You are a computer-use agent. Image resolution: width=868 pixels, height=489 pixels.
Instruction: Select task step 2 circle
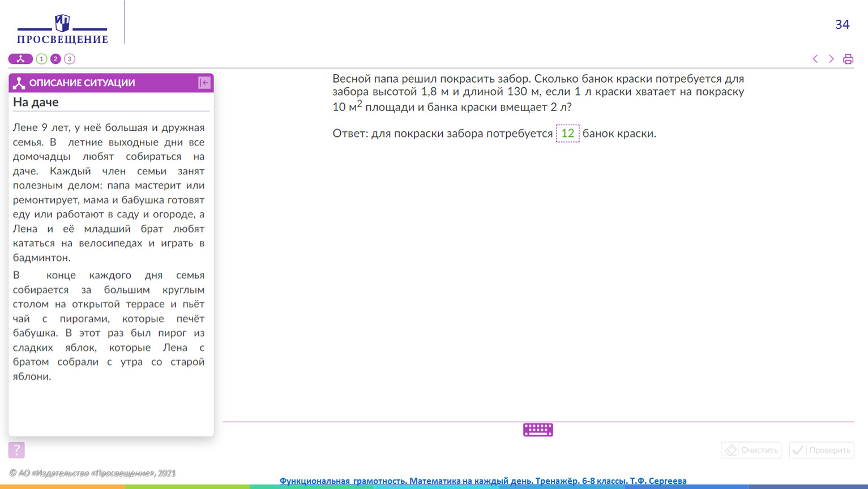point(55,59)
